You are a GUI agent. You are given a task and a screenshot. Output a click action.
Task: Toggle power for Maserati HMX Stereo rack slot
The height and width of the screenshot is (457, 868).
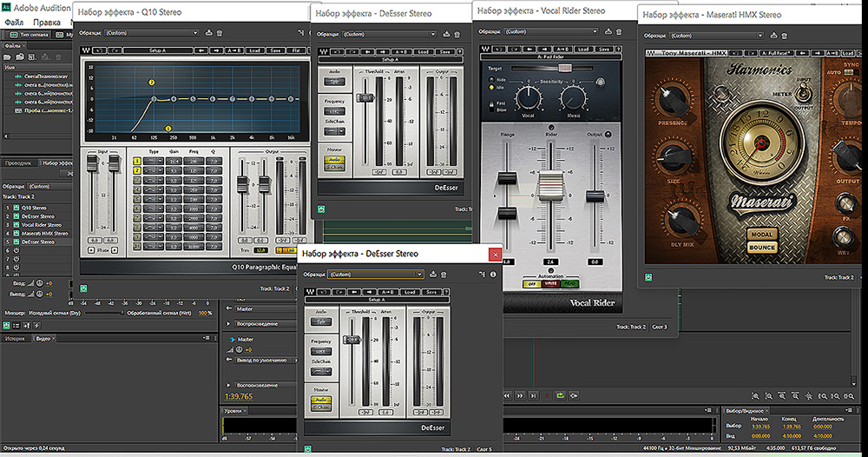[x=16, y=233]
